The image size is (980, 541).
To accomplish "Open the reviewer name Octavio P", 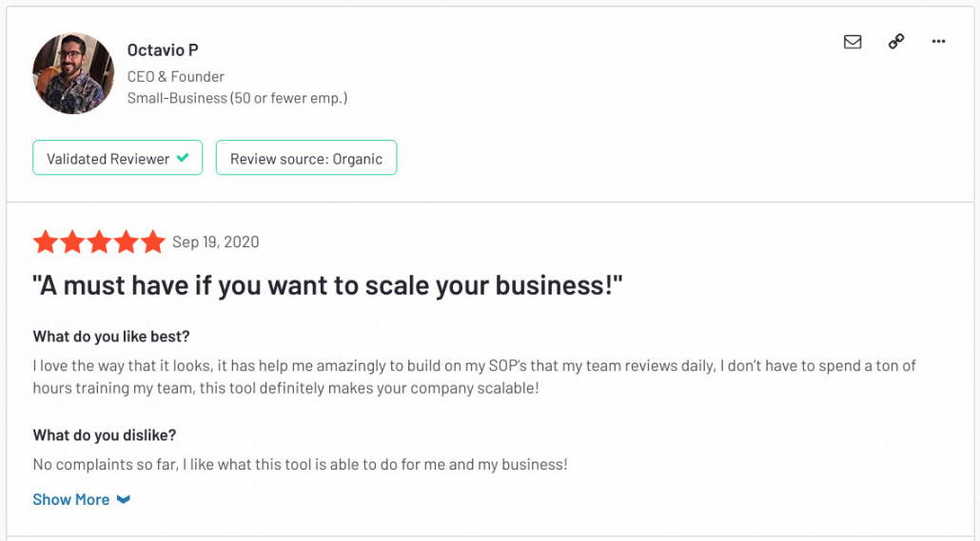I will (163, 50).
